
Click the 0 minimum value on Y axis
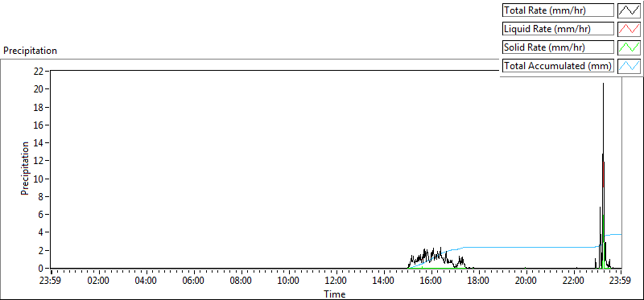41,269
